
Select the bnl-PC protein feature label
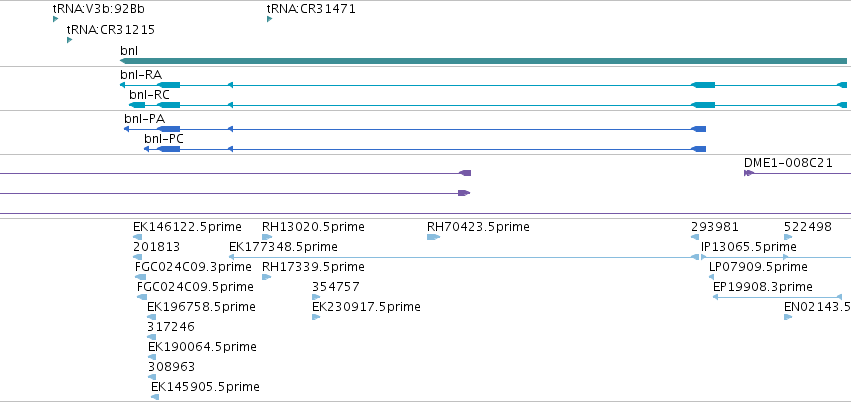[x=164, y=139]
